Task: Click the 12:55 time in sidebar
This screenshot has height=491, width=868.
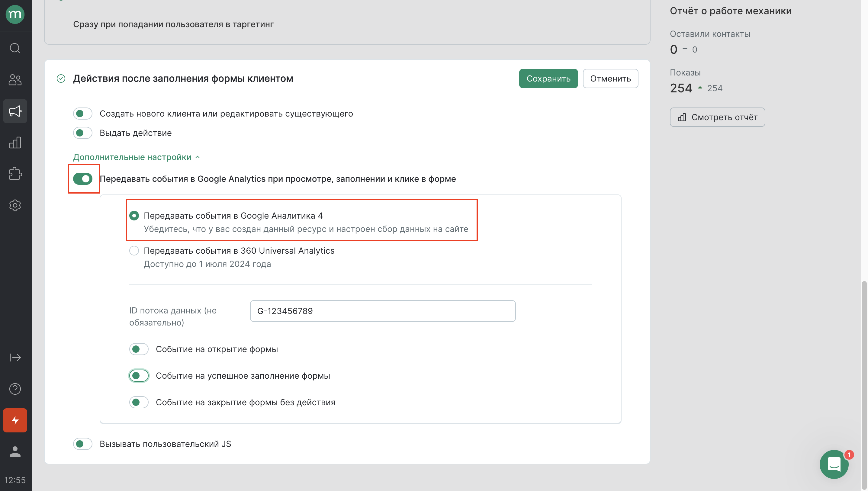Action: [x=15, y=480]
